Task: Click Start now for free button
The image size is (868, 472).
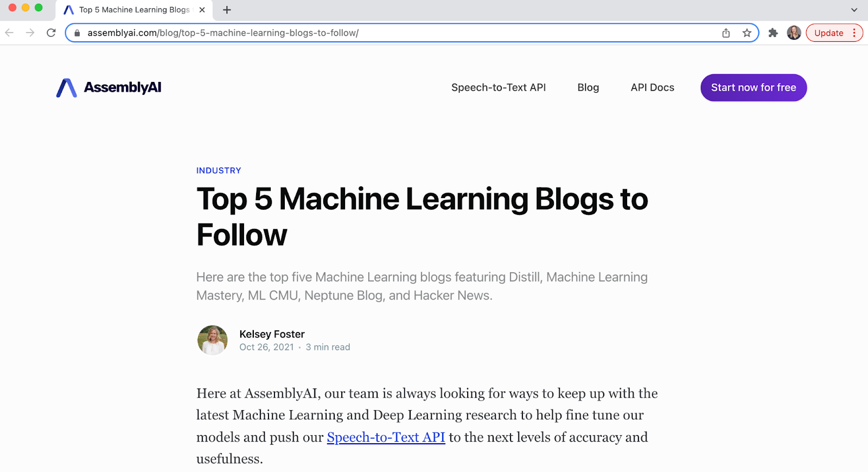Action: (x=754, y=87)
